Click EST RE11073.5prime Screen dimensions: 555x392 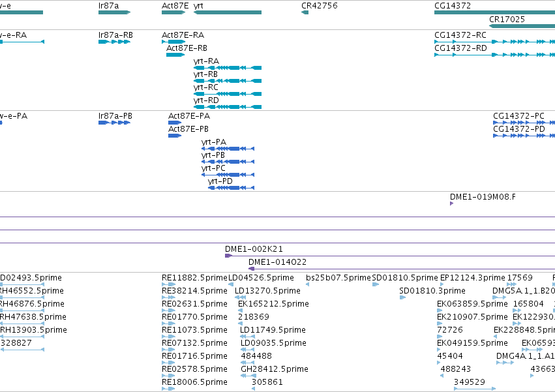(168, 337)
